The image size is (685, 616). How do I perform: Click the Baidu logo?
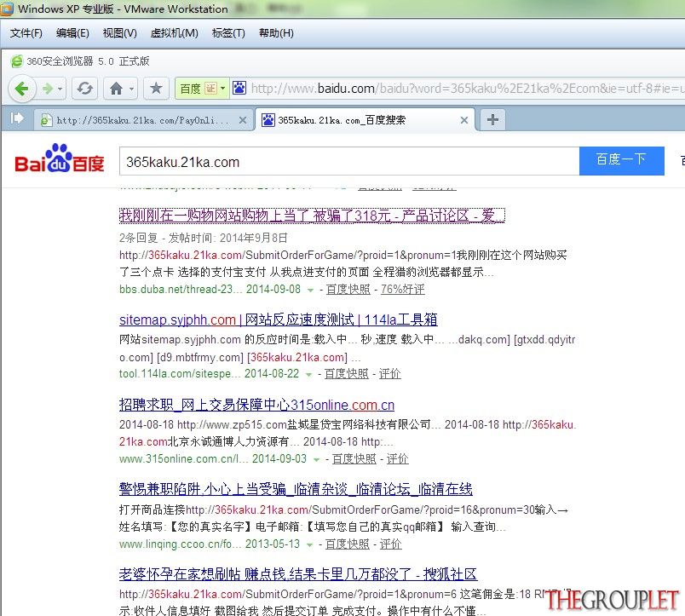click(x=60, y=158)
